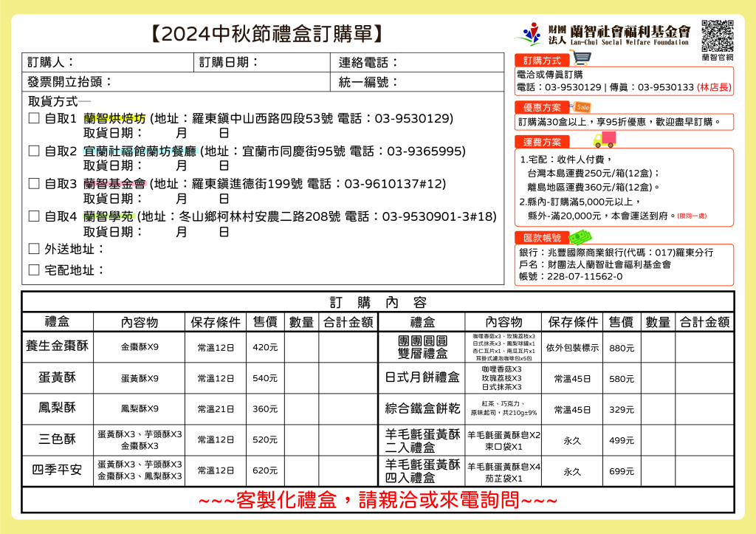Click the 499元 price cell
This screenshot has width=756, height=534.
click(x=622, y=440)
